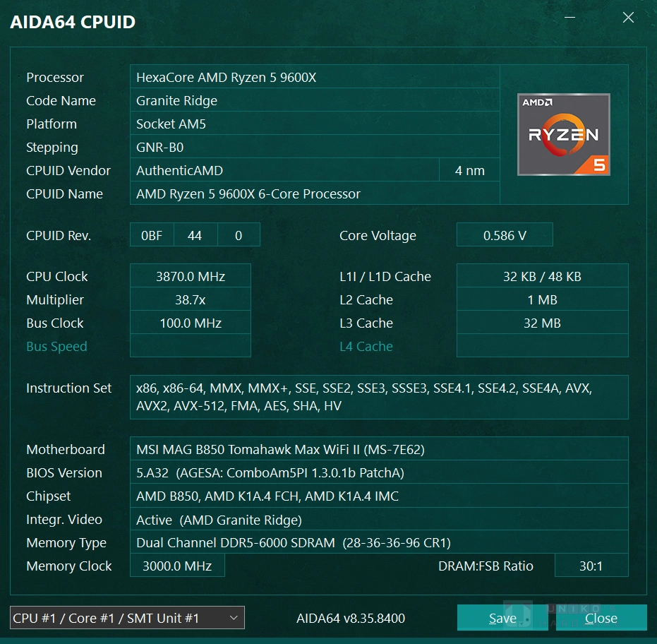
Task: Click the Core Voltage label
Action: tap(378, 236)
